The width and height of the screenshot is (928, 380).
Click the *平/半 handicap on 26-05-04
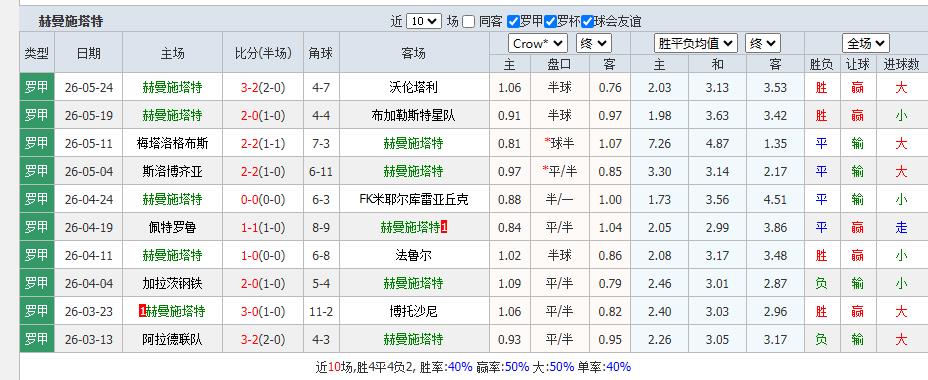[x=559, y=172]
